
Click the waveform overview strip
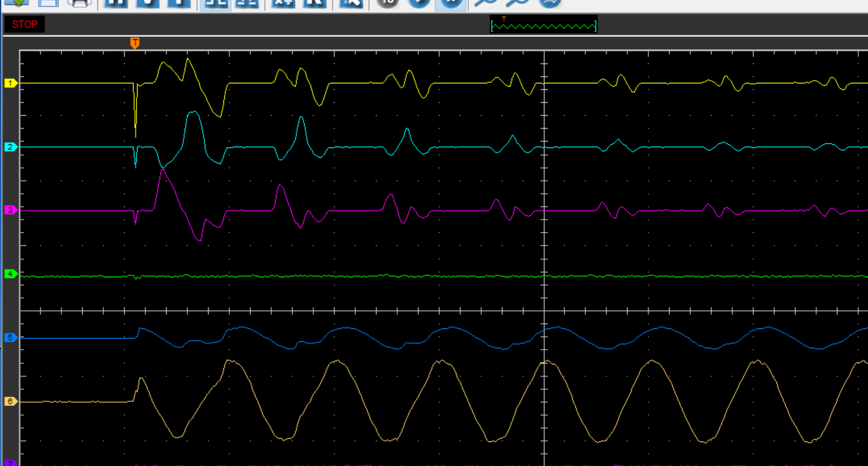pos(544,26)
